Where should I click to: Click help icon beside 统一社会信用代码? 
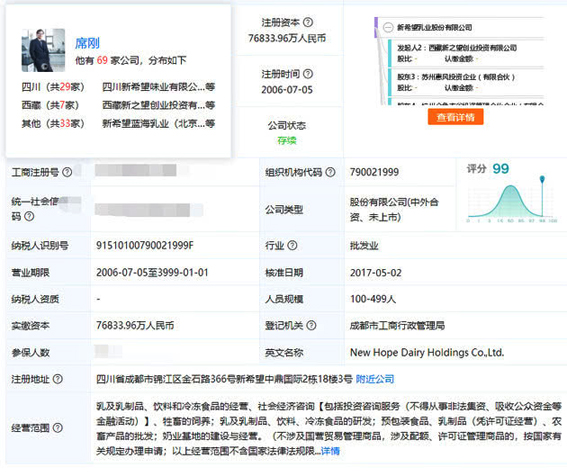click(29, 216)
